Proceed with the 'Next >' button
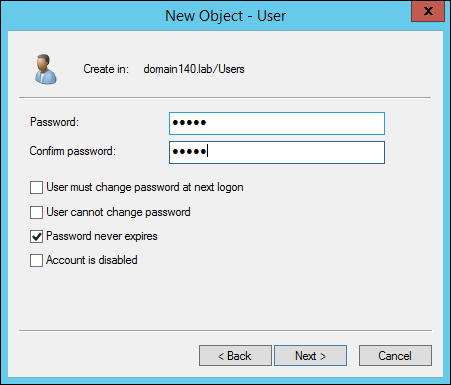451x385 pixels. pyautogui.click(x=310, y=356)
